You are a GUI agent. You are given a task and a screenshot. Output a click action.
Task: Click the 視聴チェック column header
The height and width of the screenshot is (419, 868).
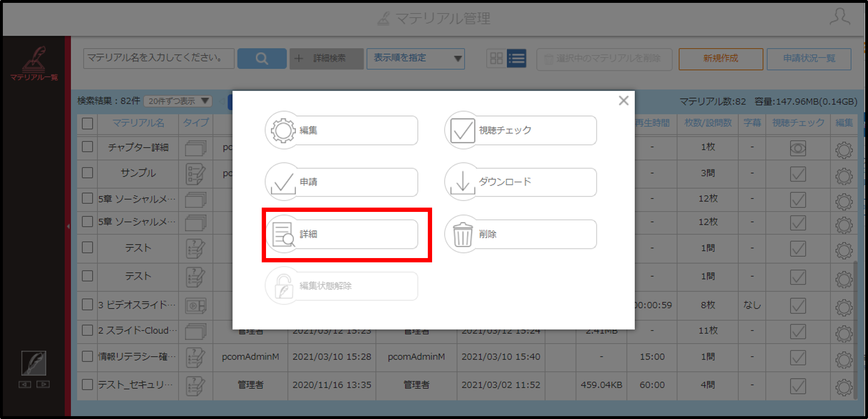pos(798,123)
